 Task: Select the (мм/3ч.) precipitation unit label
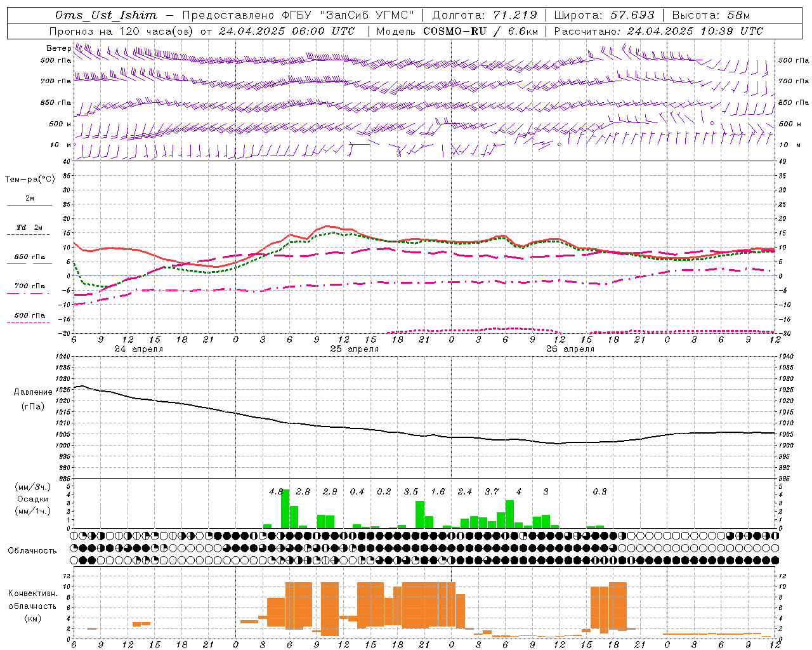pos(33,487)
